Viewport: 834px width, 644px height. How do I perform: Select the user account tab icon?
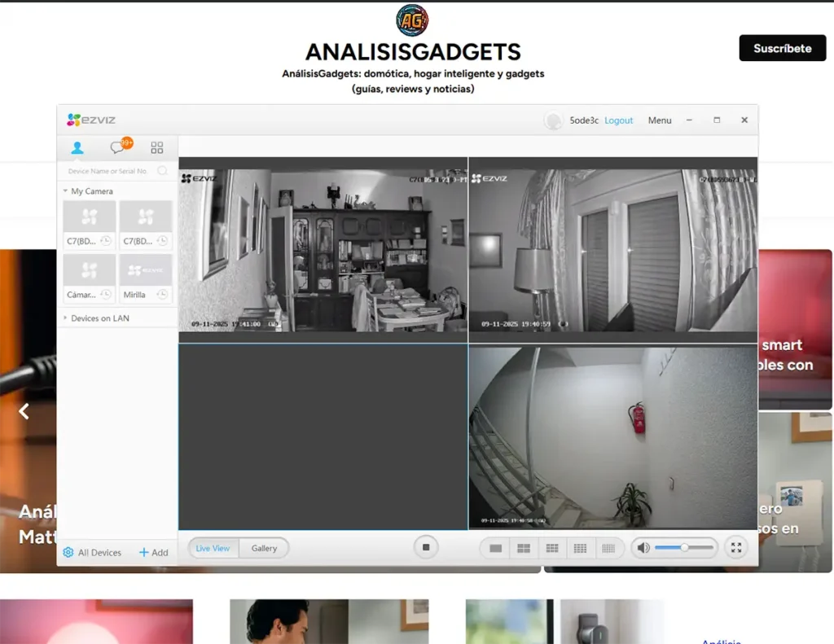[77, 147]
